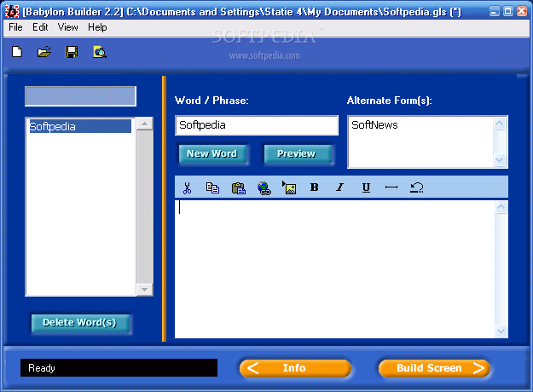Click inside the Alternate Form(s) box
Screen dimensions: 533x392
tap(420, 142)
